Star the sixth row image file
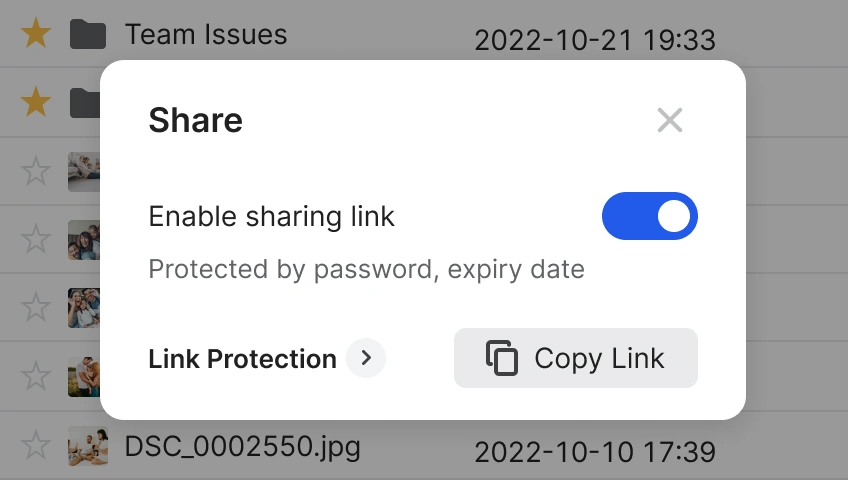The image size is (848, 480). (36, 376)
